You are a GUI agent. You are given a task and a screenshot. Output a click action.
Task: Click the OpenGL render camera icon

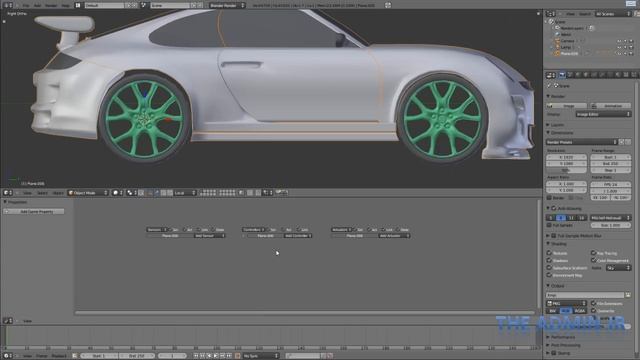point(279,192)
